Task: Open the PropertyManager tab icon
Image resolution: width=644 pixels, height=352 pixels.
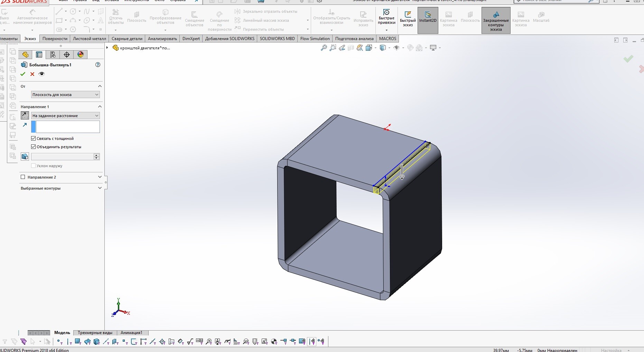Action: click(x=39, y=55)
